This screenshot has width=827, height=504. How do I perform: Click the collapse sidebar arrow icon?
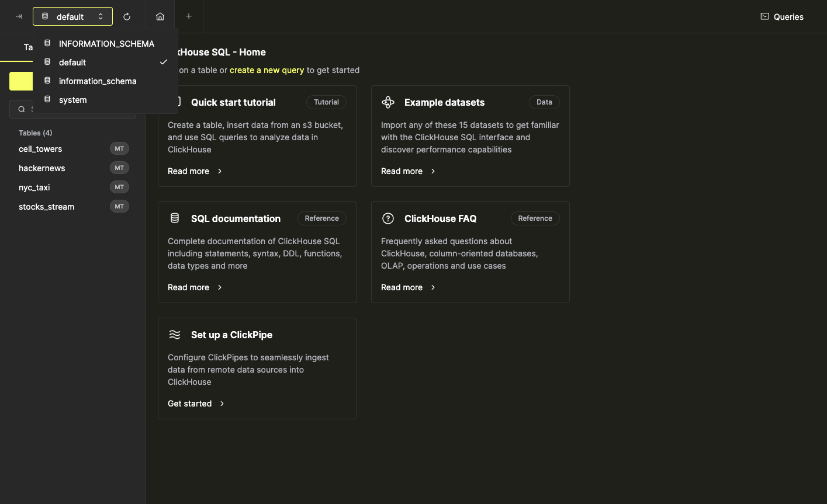tap(19, 16)
